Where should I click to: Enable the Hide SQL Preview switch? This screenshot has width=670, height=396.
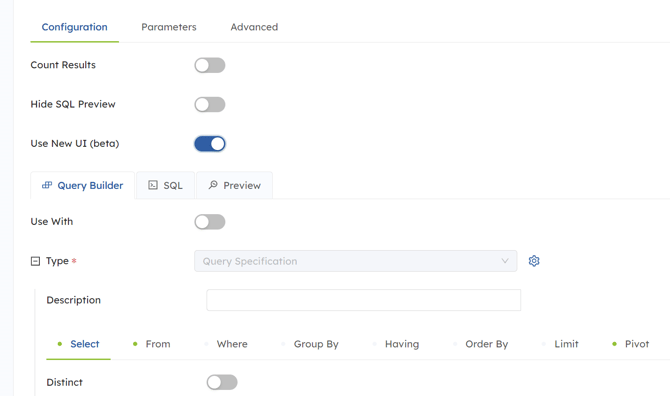(210, 105)
